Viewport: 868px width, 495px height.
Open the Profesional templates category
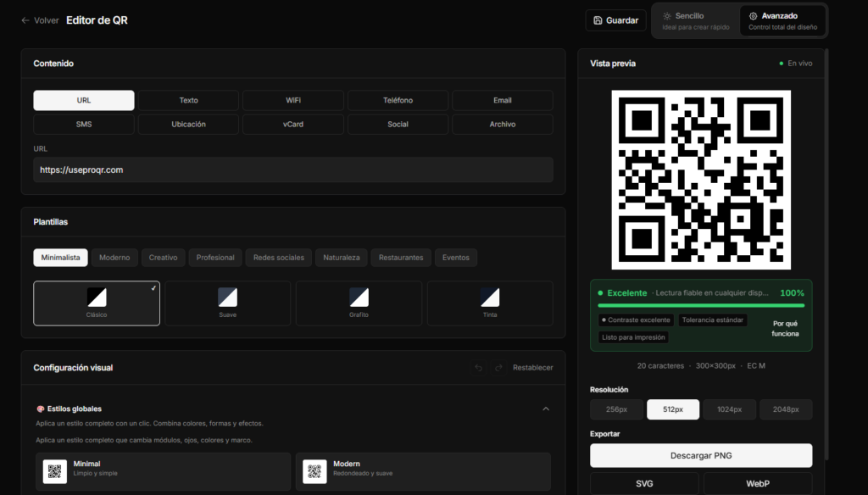coord(215,258)
